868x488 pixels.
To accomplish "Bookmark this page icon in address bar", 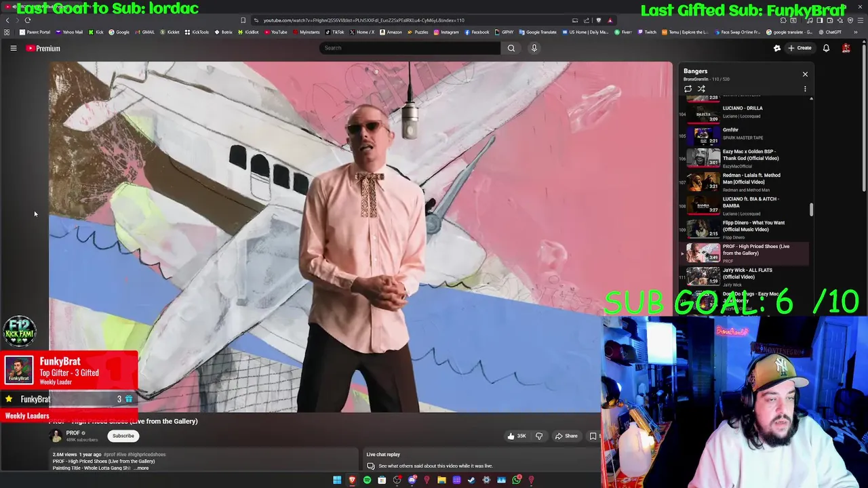I will coord(243,20).
